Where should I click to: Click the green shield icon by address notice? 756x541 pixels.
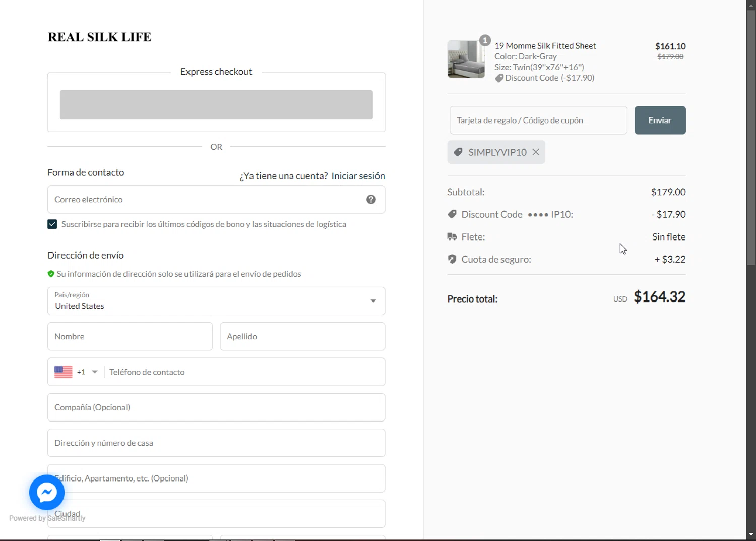tap(51, 274)
